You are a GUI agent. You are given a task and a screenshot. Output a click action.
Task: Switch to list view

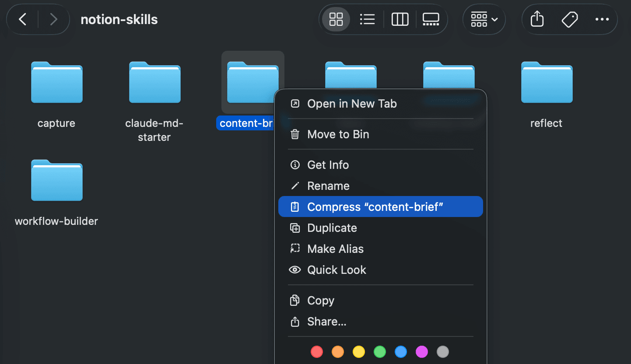(367, 19)
